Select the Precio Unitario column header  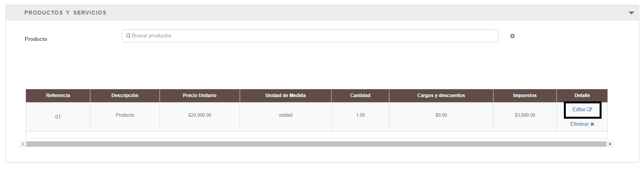coord(200,96)
